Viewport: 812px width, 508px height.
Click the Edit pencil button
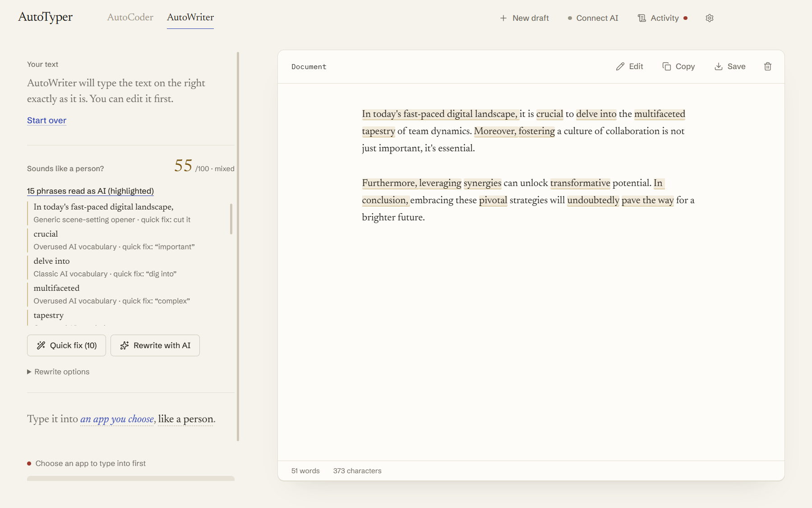[630, 66]
